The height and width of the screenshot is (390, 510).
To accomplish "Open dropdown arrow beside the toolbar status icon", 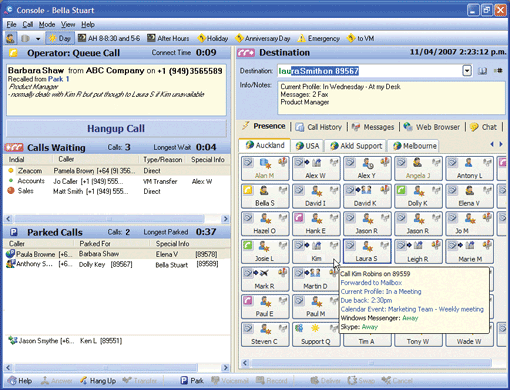I will pyautogui.click(x=38, y=39).
